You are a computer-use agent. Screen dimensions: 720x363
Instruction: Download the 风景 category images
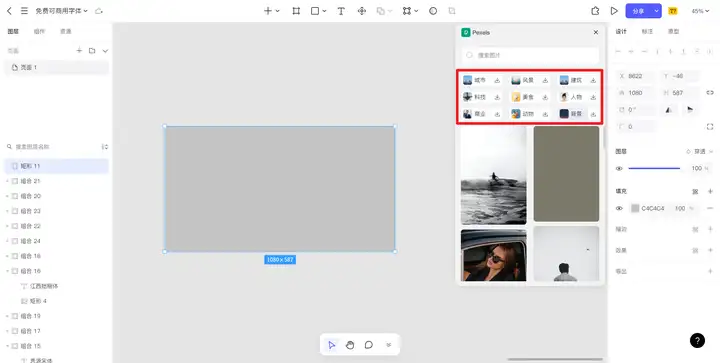(x=545, y=80)
